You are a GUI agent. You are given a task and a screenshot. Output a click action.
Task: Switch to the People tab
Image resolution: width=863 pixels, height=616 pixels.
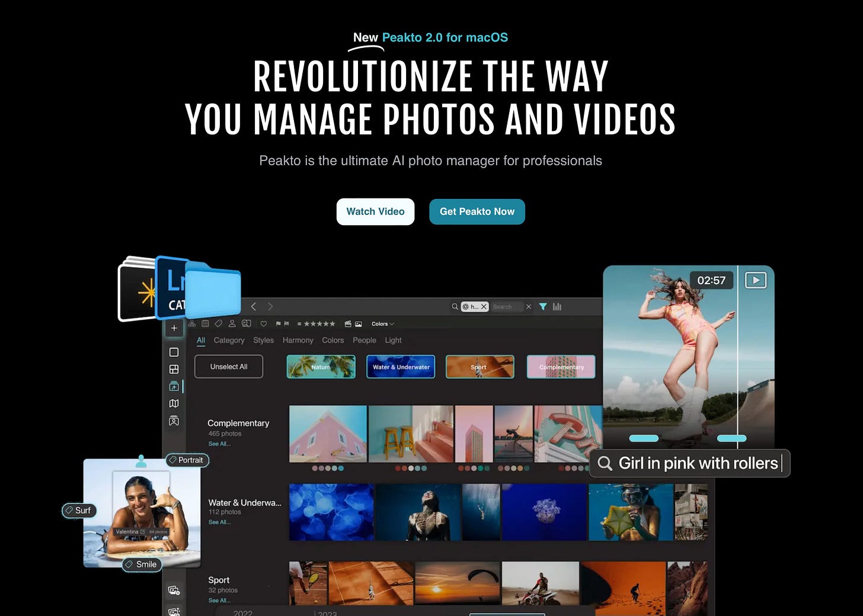point(364,340)
